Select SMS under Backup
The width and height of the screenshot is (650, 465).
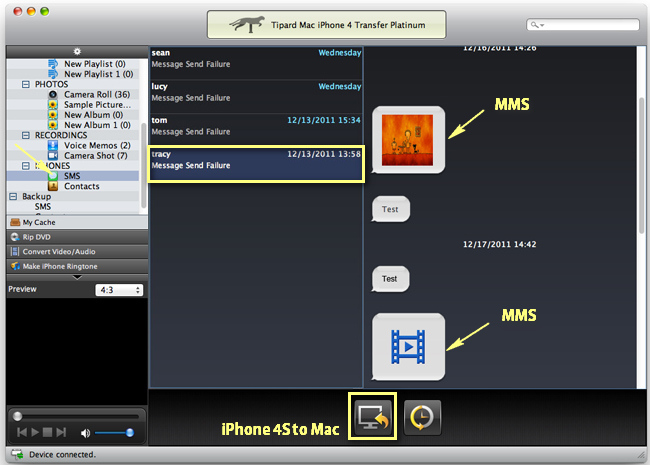[43, 206]
